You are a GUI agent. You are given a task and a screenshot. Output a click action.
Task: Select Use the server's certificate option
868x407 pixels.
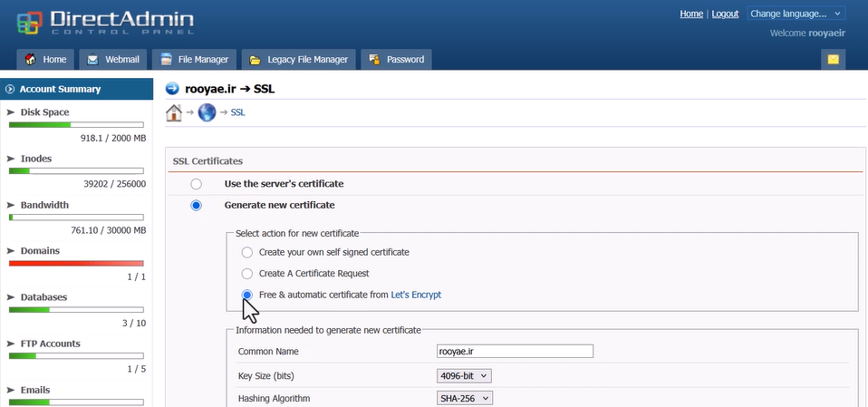point(196,184)
